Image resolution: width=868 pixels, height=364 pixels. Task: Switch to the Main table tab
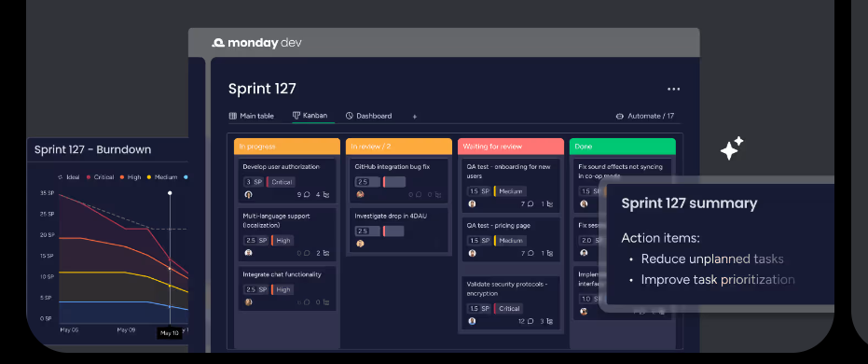coord(252,116)
